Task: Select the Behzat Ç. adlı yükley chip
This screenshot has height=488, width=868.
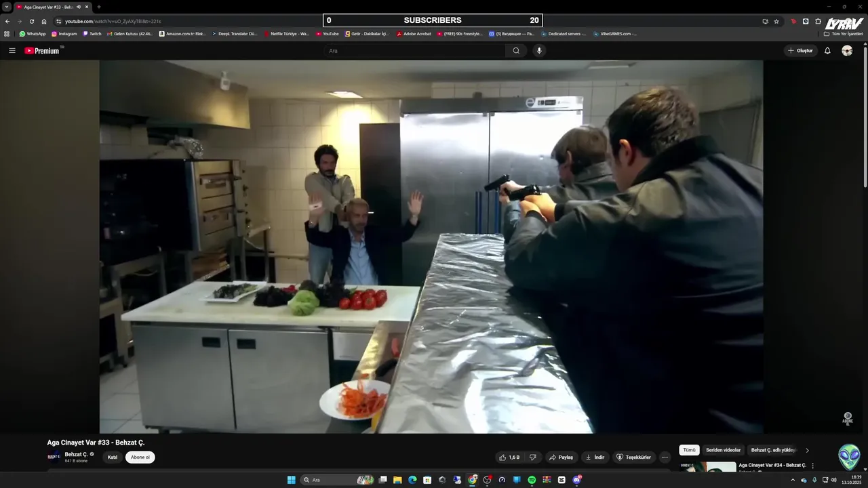Action: 773,450
